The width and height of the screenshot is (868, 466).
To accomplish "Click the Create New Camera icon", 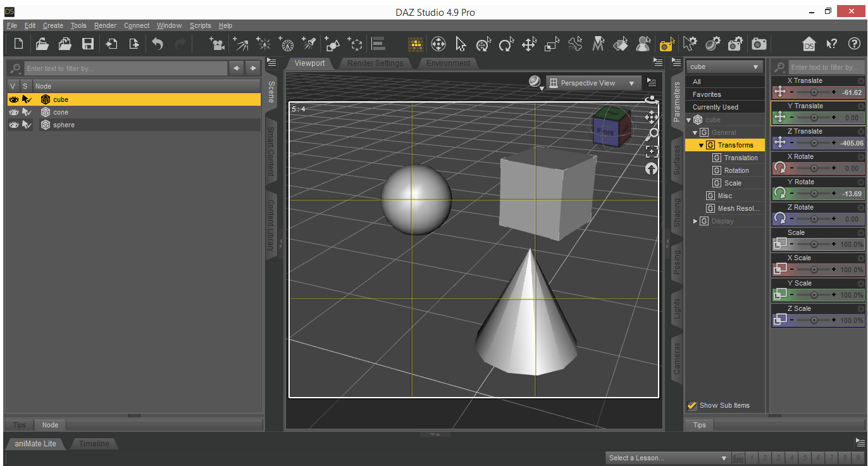I will coord(218,44).
